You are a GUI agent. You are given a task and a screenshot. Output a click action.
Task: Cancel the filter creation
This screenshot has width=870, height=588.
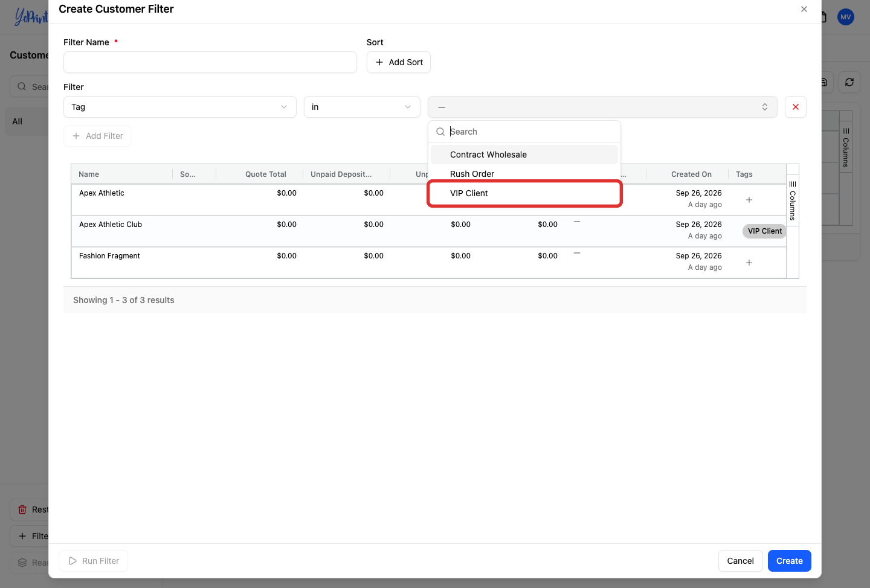click(x=740, y=561)
